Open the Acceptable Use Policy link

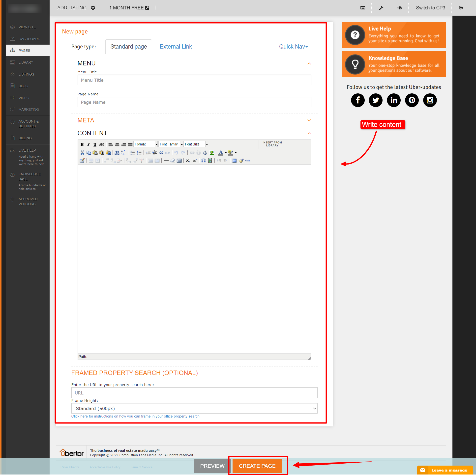pyautogui.click(x=105, y=467)
